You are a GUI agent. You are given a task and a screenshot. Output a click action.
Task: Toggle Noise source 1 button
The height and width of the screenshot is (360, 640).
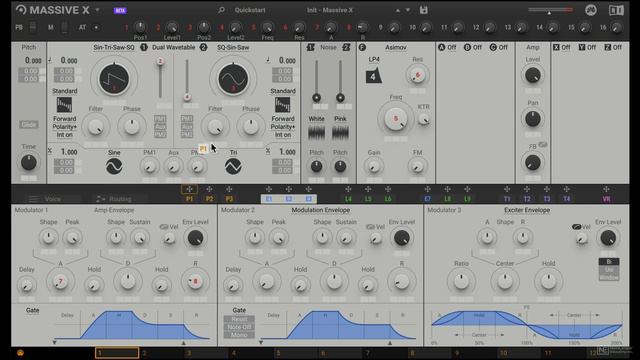(311, 47)
